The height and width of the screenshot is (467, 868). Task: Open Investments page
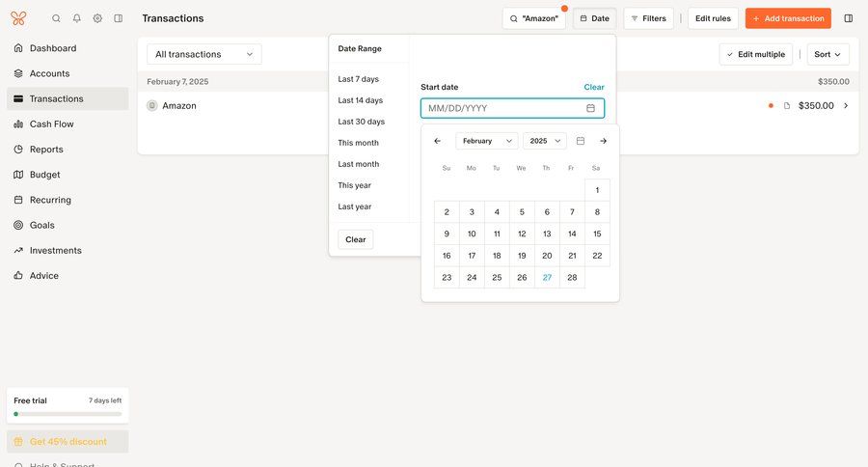point(68,251)
